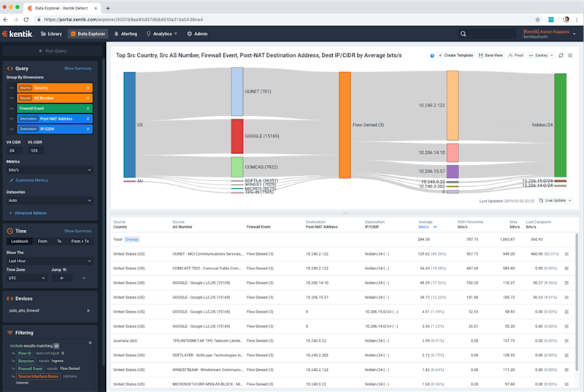Close the filtering group
The image size is (584, 392).
[x=90, y=342]
